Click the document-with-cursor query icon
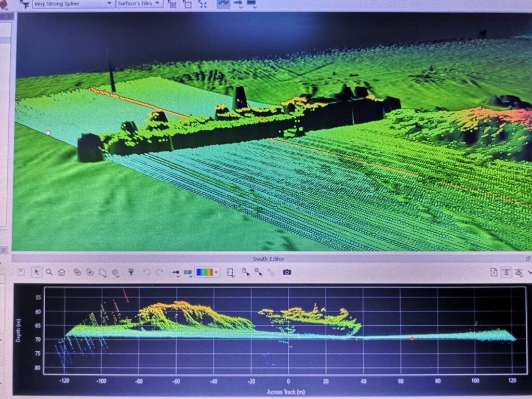The width and height of the screenshot is (532, 399). point(246,272)
